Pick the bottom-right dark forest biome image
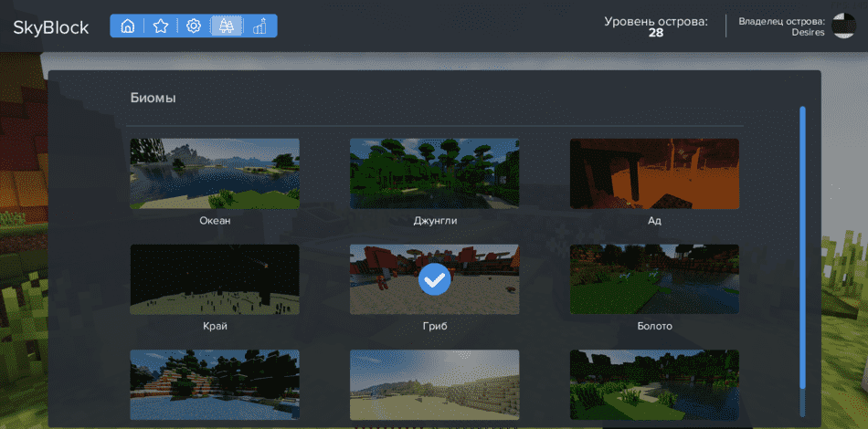The width and height of the screenshot is (868, 429). [x=654, y=384]
